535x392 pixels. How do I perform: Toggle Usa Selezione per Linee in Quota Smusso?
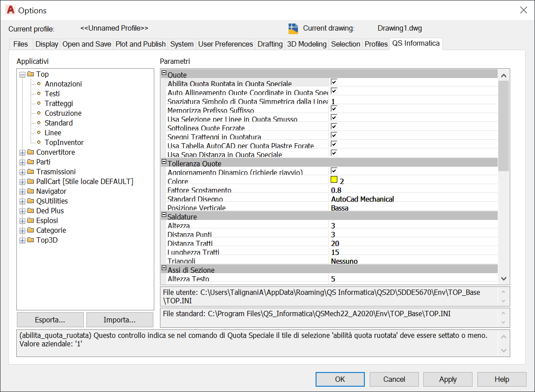[x=334, y=118]
